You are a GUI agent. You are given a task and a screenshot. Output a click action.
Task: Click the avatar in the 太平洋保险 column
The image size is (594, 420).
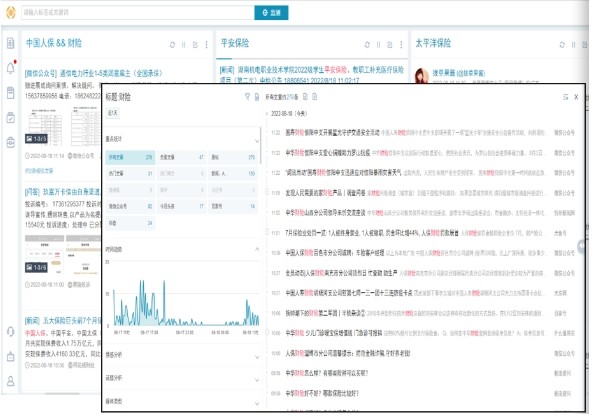click(422, 75)
